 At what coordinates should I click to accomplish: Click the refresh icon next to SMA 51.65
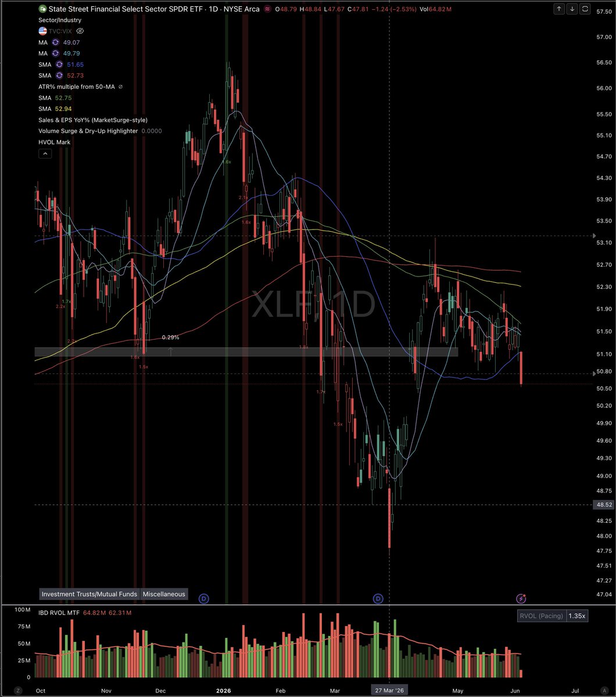[59, 64]
